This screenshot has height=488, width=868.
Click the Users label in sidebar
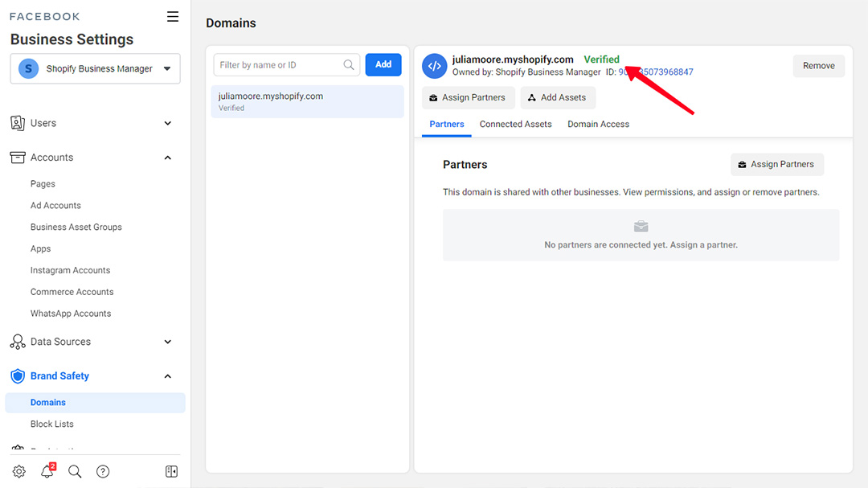(x=43, y=123)
